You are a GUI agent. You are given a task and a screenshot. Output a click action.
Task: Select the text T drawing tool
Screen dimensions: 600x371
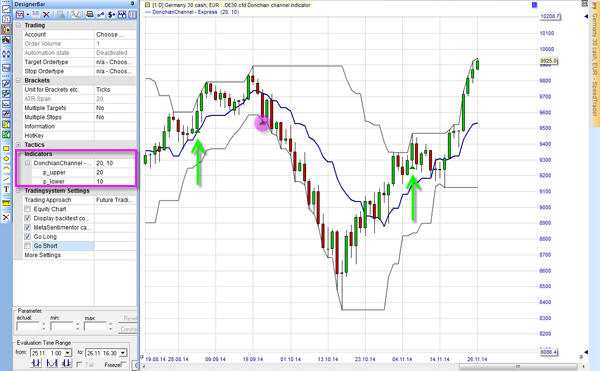point(6,189)
